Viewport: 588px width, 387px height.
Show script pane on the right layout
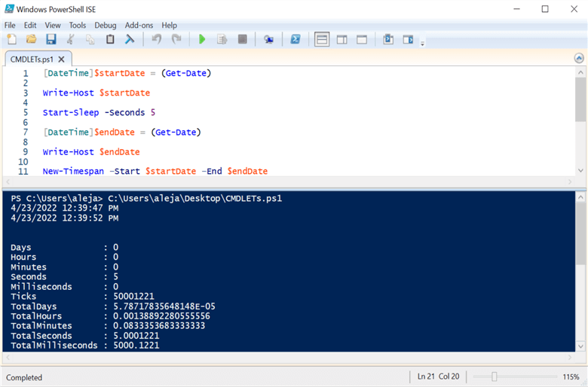coord(341,39)
